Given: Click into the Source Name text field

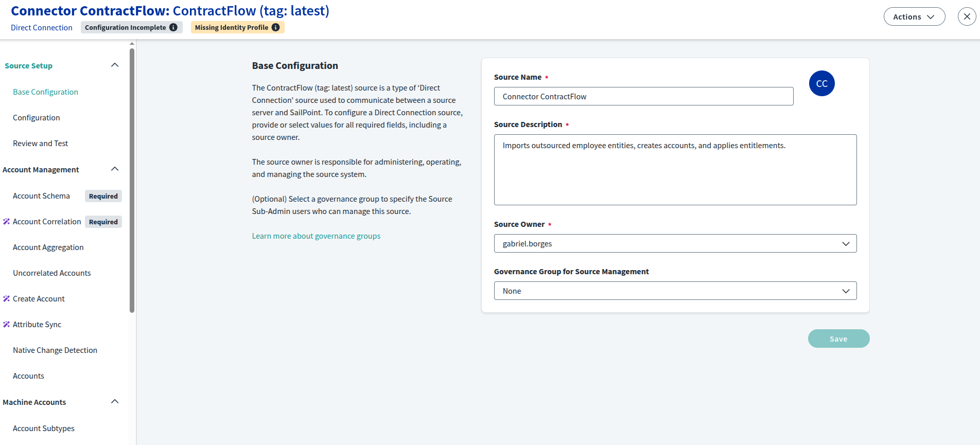Looking at the screenshot, I should tap(643, 96).
